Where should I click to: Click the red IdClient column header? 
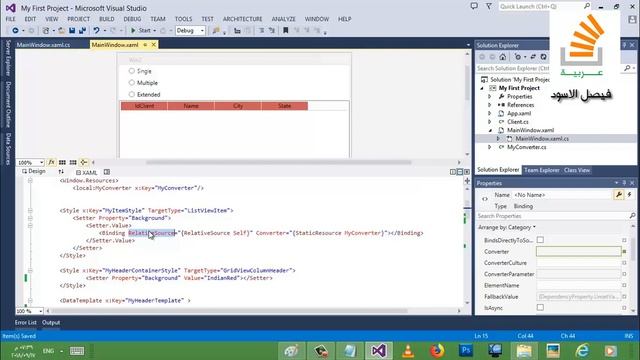(x=144, y=106)
